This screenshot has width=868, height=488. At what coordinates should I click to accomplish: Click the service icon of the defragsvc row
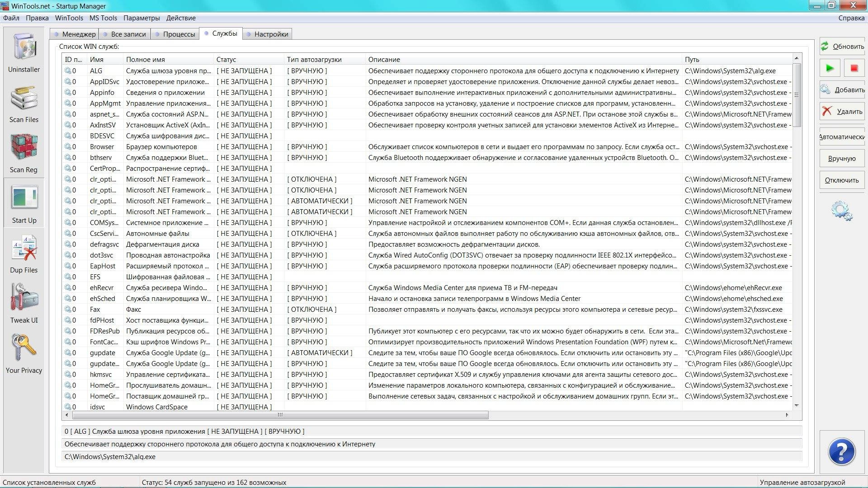68,244
